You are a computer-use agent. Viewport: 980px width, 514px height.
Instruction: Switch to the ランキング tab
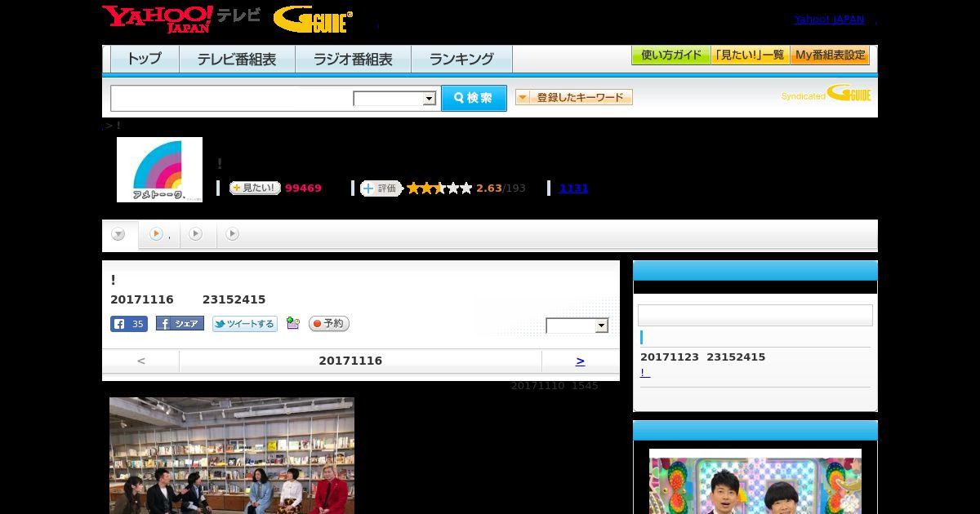tap(461, 59)
